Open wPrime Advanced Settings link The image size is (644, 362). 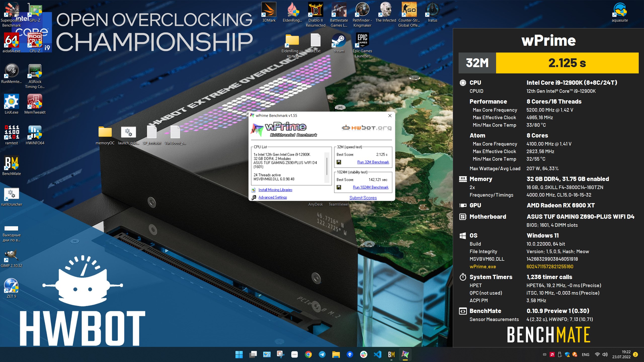point(272,197)
